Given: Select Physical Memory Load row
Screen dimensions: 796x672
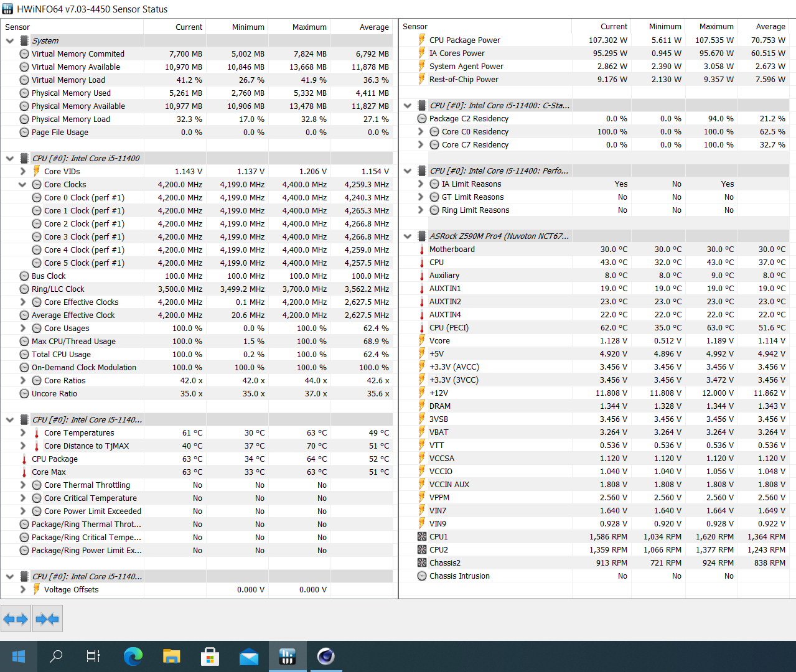Looking at the screenshot, I should coord(197,119).
